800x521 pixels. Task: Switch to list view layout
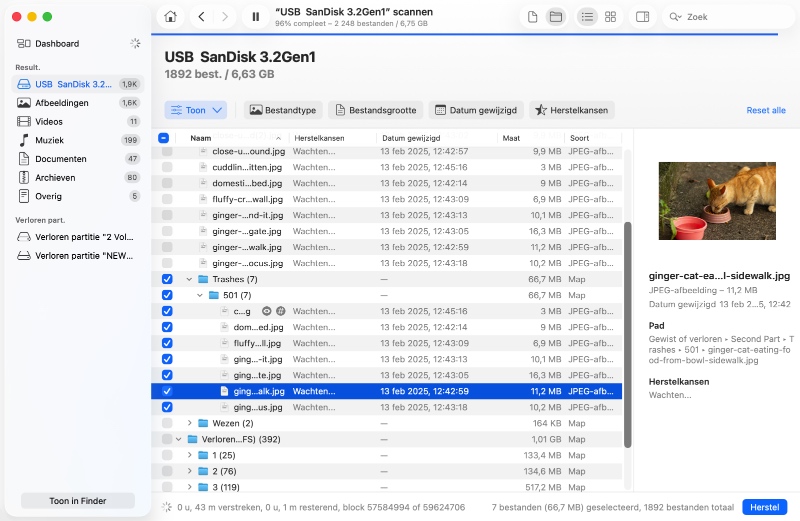point(587,17)
